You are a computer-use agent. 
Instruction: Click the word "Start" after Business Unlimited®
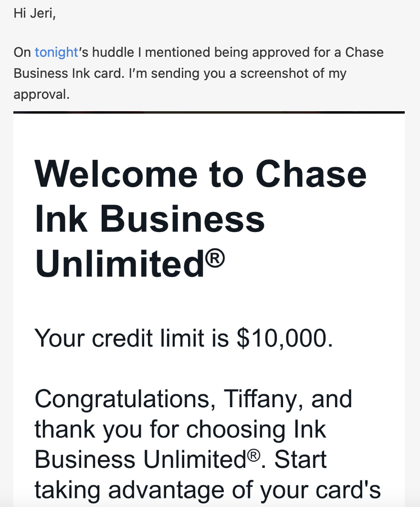tap(300, 459)
